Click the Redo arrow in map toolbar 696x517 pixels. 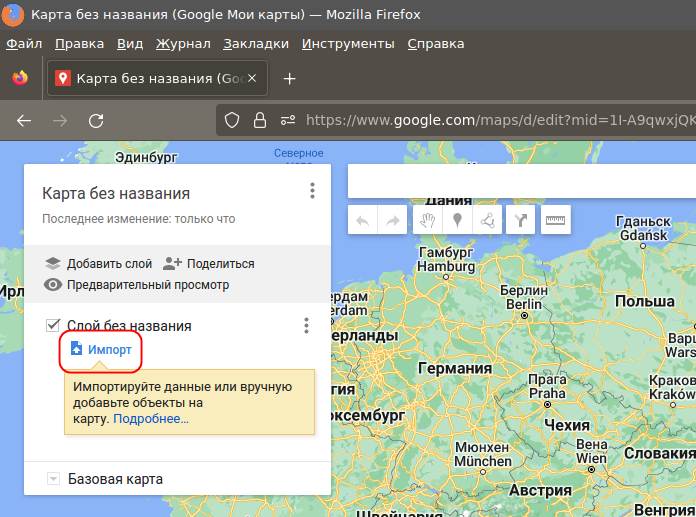tap(392, 220)
